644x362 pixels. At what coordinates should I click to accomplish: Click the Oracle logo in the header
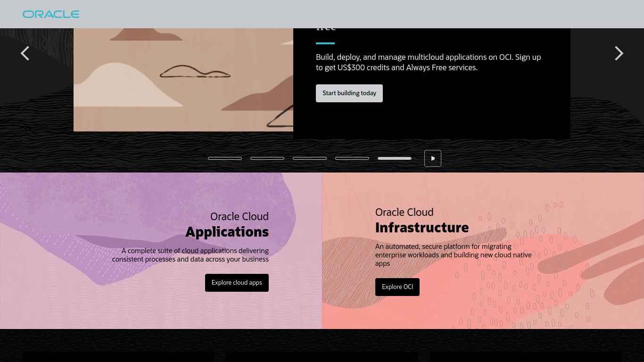tap(51, 14)
